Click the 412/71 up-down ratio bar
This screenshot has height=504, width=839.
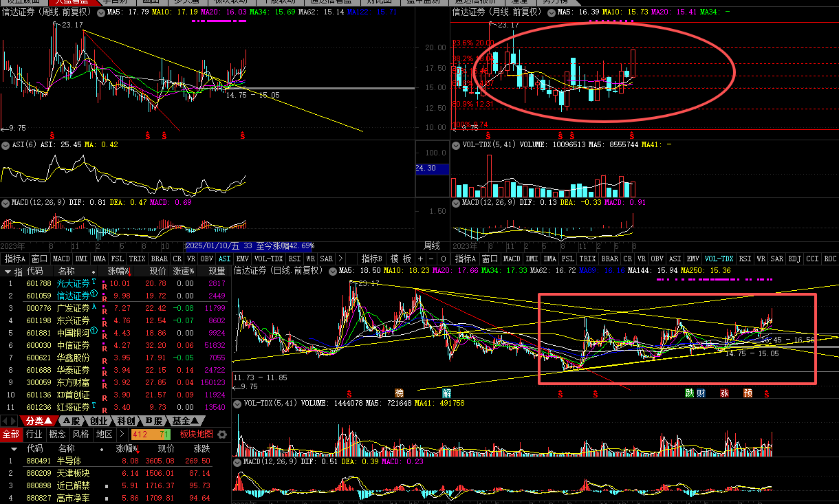(x=150, y=435)
